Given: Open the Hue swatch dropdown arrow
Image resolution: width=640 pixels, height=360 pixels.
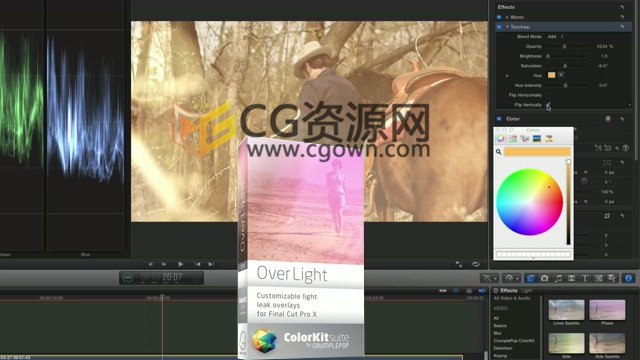Looking at the screenshot, I should [x=561, y=75].
